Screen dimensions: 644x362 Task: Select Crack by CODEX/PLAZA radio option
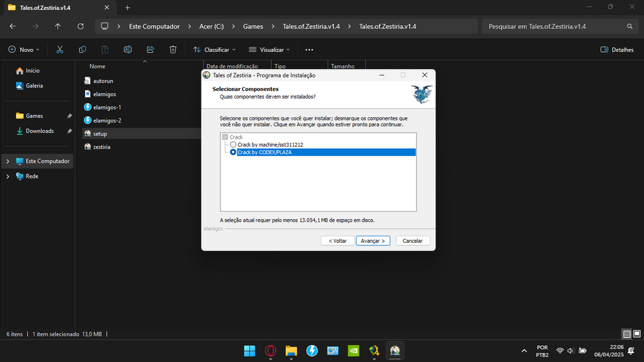point(233,152)
